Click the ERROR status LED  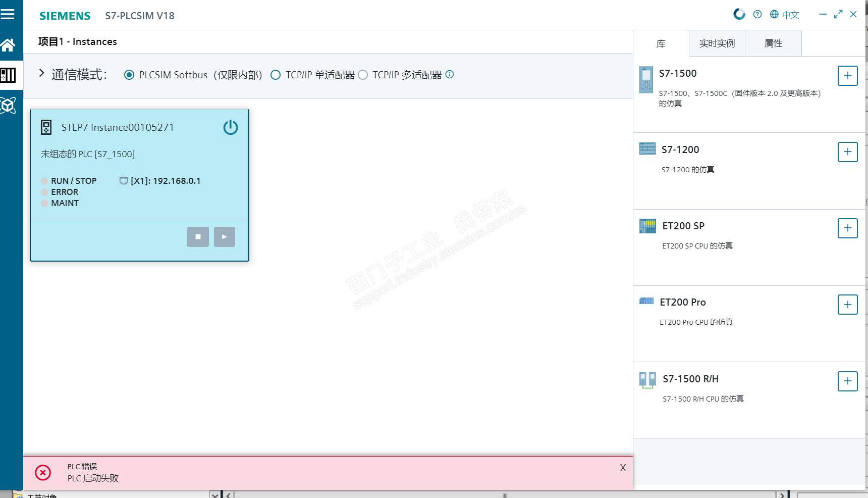(x=44, y=192)
